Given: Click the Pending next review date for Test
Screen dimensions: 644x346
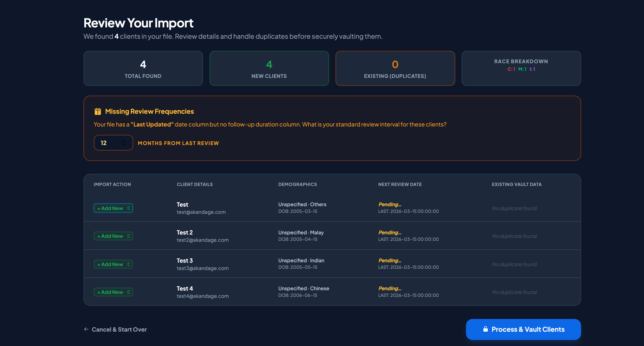Looking at the screenshot, I should (x=389, y=204).
